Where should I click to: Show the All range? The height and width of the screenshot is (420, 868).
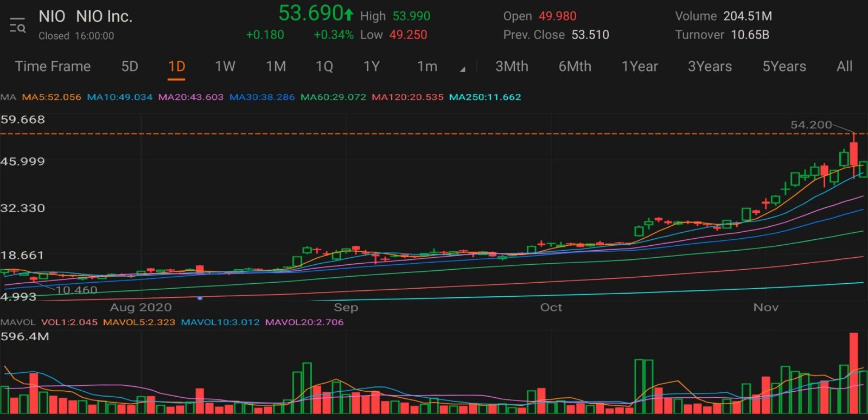[845, 66]
